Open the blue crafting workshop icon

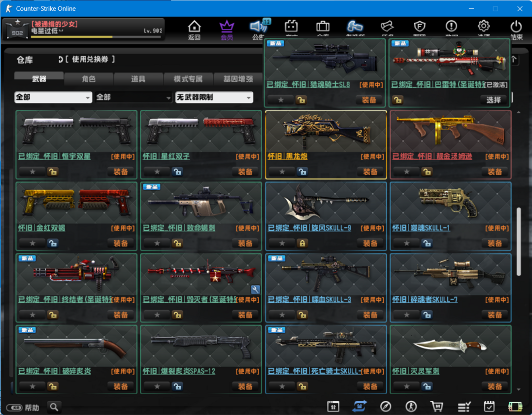[x=355, y=26]
